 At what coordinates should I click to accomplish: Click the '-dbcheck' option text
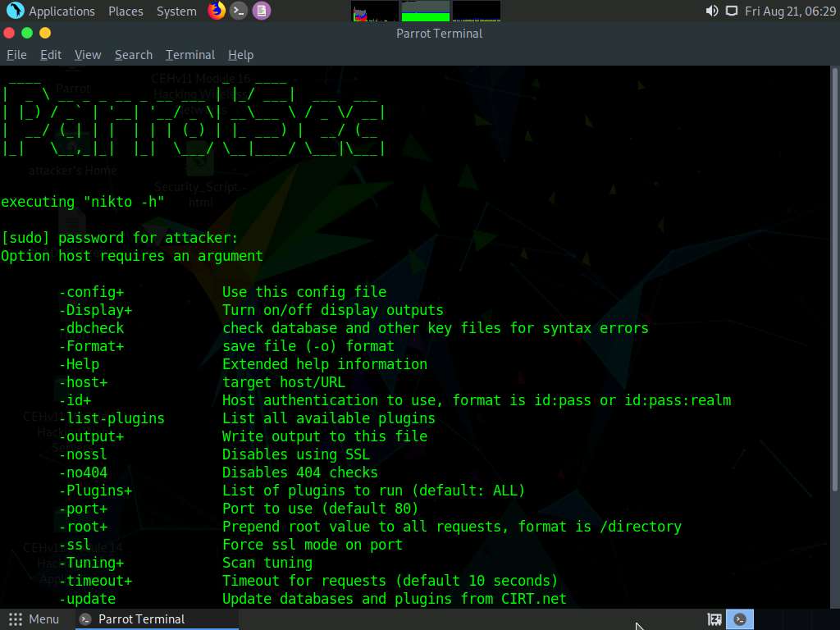click(x=92, y=328)
